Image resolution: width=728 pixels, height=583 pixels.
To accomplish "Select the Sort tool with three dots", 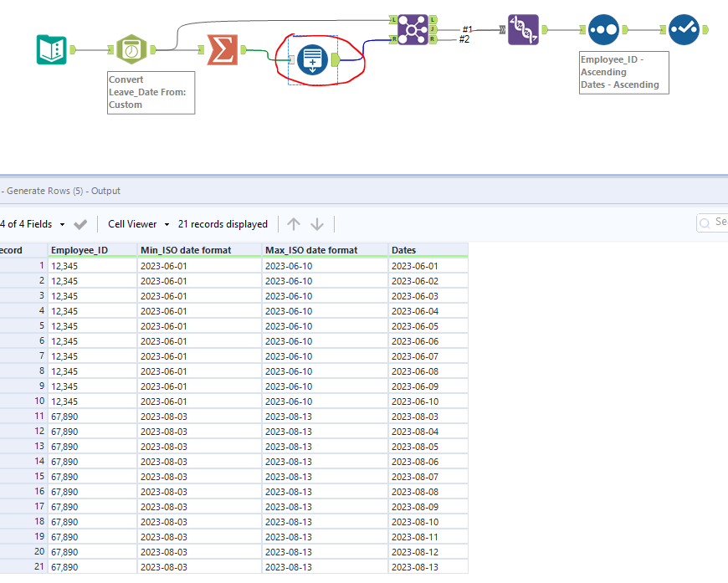I will pyautogui.click(x=603, y=29).
